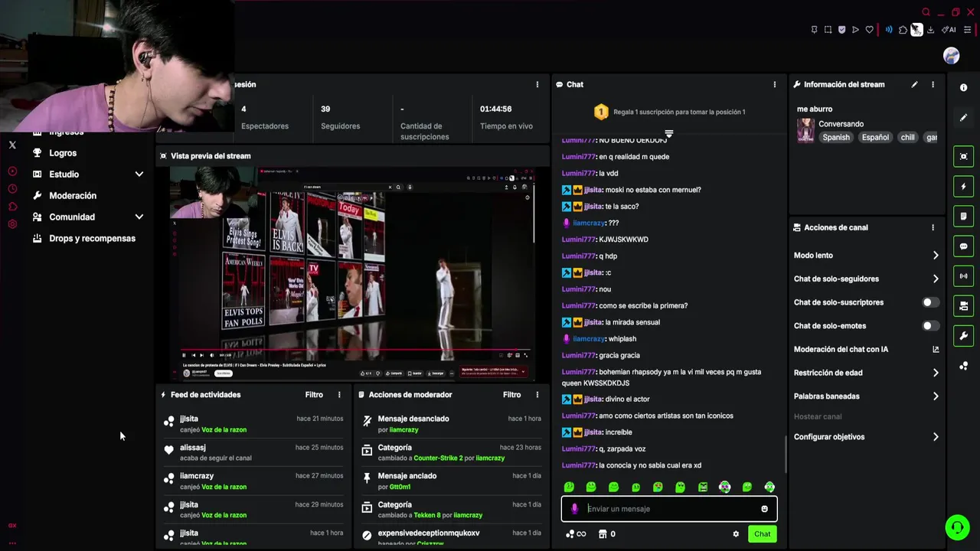Image resolution: width=980 pixels, height=551 pixels.
Task: Open Acciones de canal three-dot menu
Action: 933,227
